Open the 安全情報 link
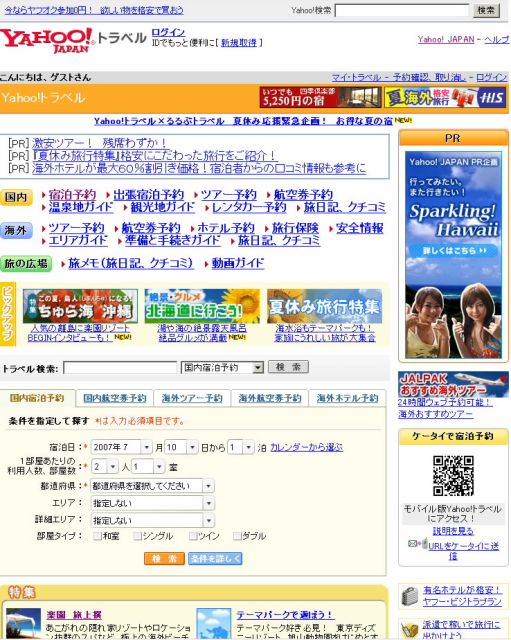 click(x=360, y=228)
